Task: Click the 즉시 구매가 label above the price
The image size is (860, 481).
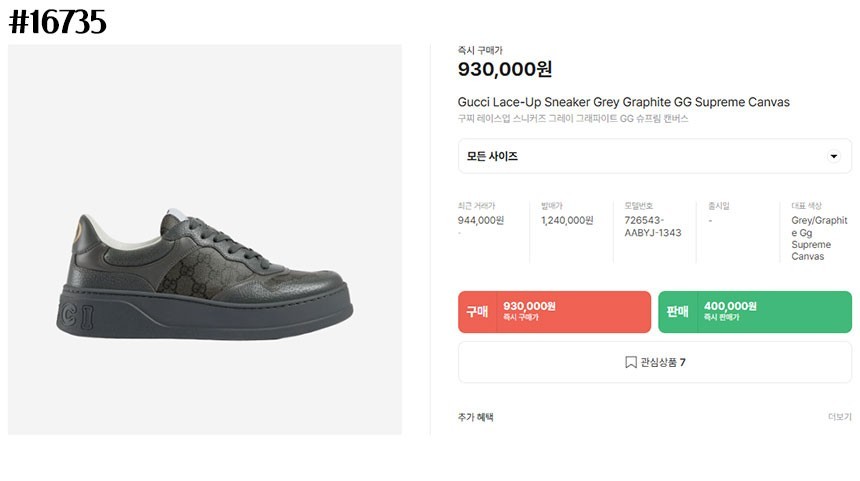Action: tap(480, 49)
